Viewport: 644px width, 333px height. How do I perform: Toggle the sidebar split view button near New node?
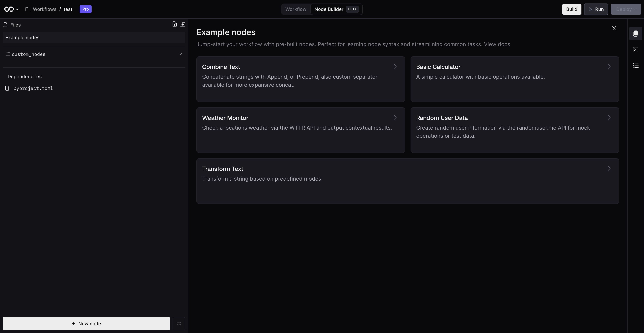179,323
